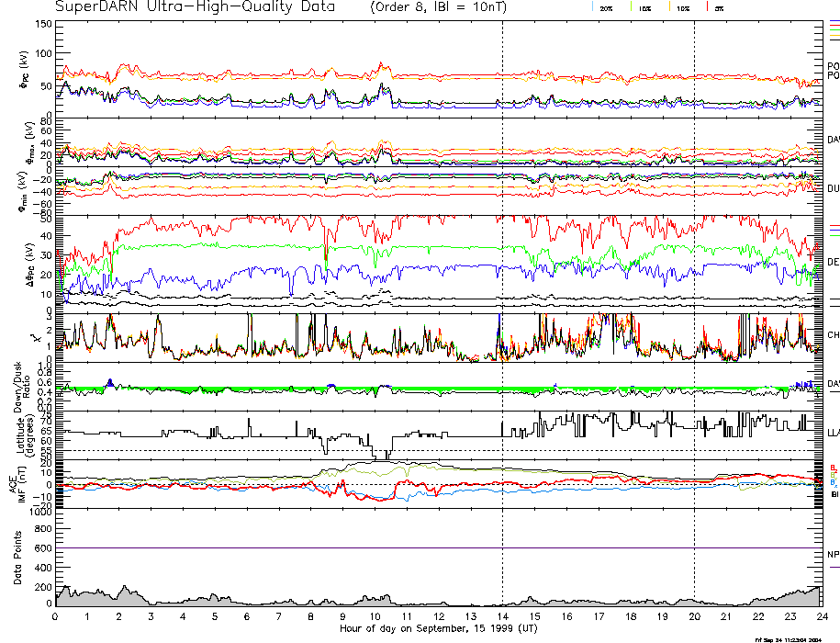Click the hour 0 tick label on x-axis

click(56, 617)
